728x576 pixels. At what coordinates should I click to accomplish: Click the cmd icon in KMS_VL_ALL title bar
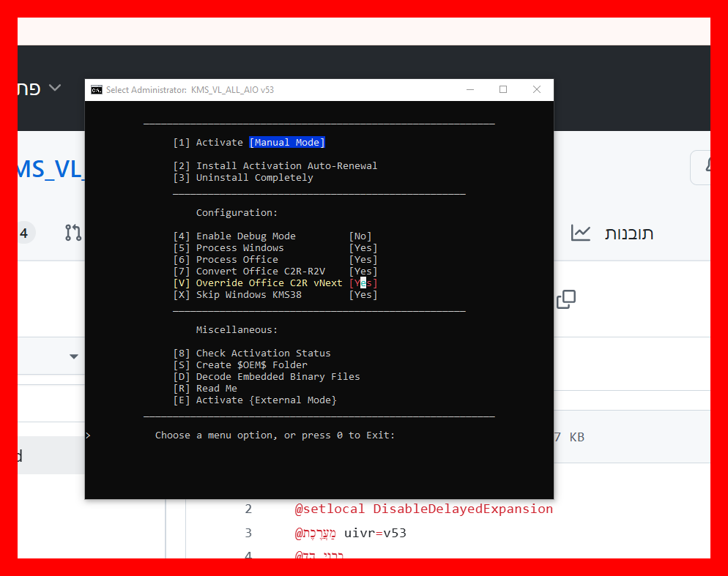click(x=97, y=89)
